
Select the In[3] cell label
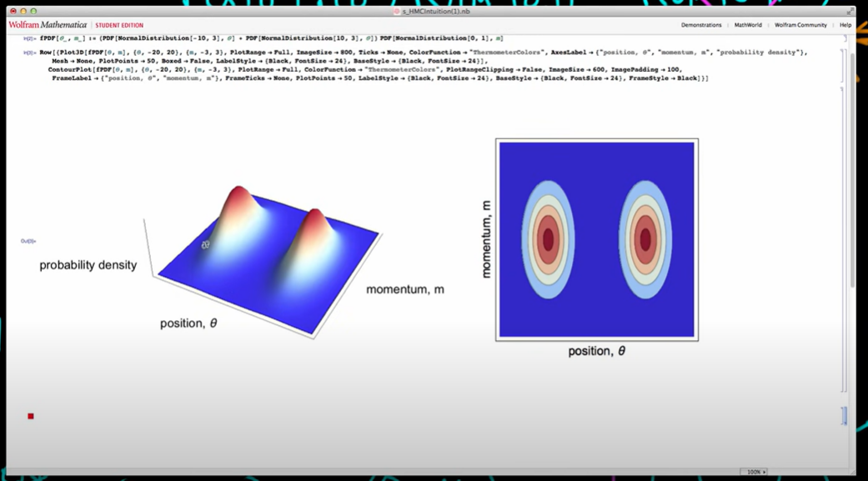point(29,53)
